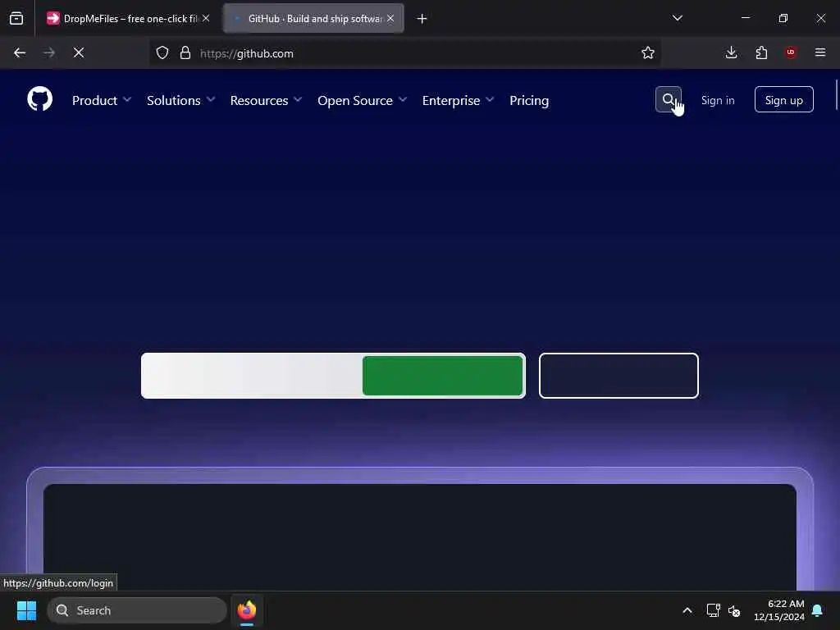Image resolution: width=840 pixels, height=630 pixels.
Task: Bookmark this page with the star icon
Action: pos(648,53)
